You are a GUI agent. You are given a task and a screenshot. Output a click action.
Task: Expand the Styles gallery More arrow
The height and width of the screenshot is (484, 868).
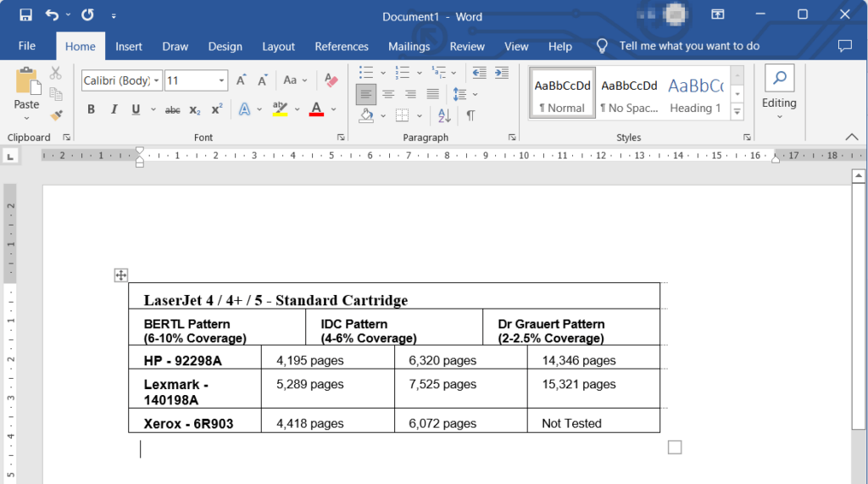[x=737, y=112]
